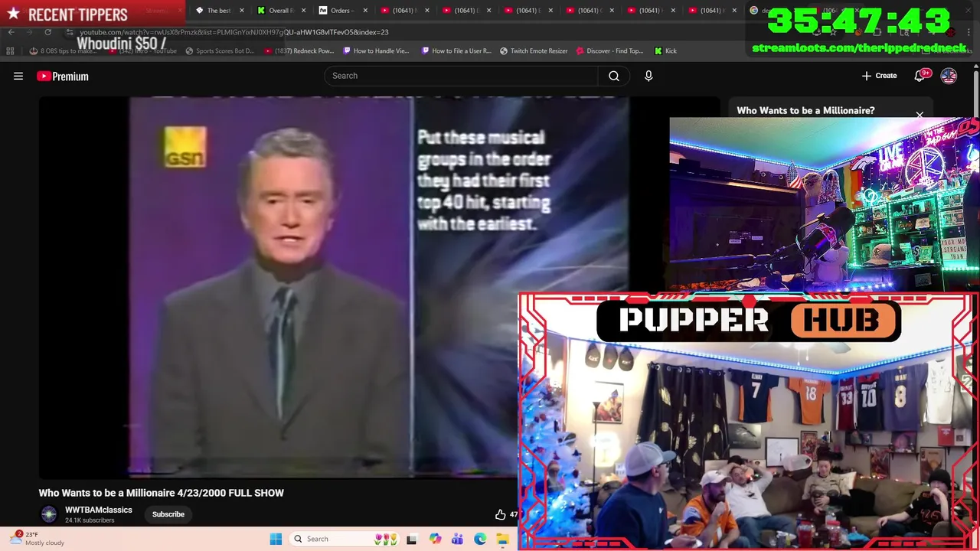Viewport: 980px width, 551px height.
Task: Reload the page with the browser refresh icon
Action: [47, 32]
